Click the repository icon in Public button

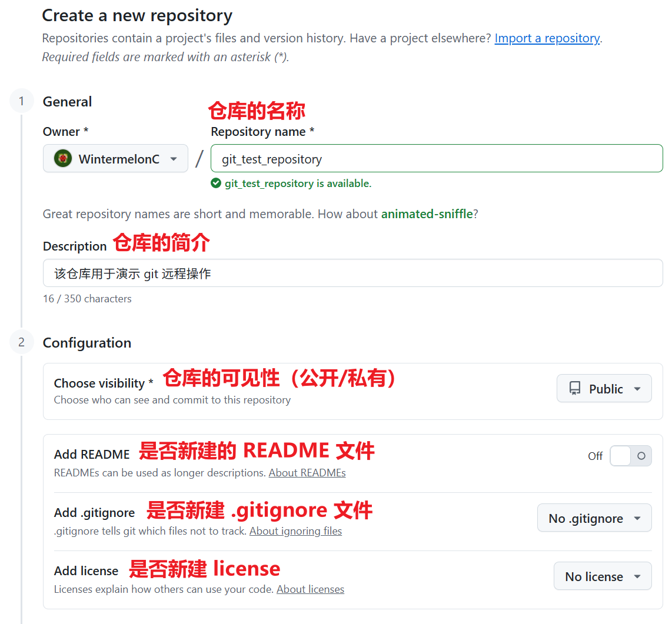point(575,388)
